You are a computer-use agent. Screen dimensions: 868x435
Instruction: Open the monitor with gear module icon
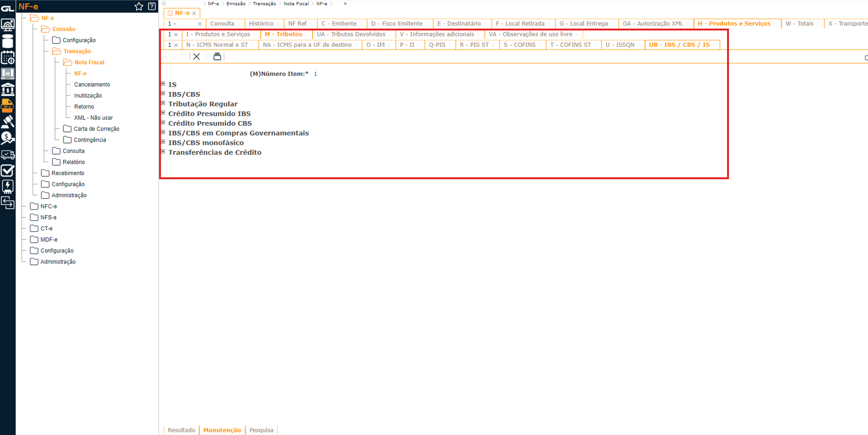tap(7, 25)
